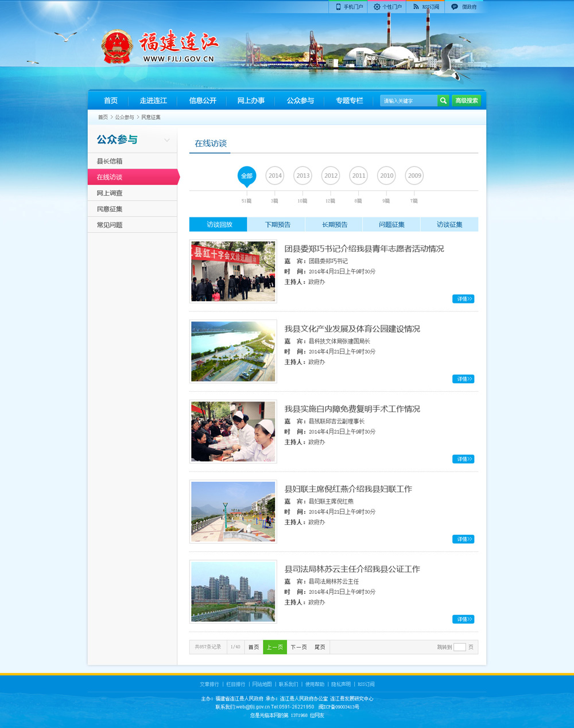Open the 手机门户 mobile portal icon
The image size is (574, 728).
pos(339,7)
